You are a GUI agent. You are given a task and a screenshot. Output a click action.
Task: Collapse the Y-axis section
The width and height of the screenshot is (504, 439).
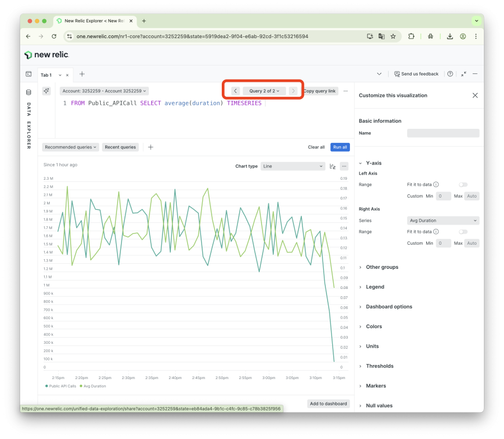[370, 163]
